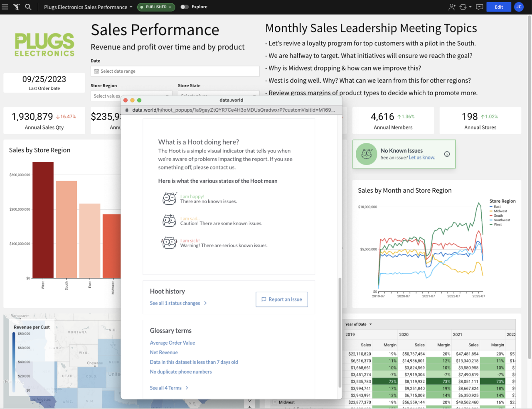Open the less than 7 days old term
532x409 pixels.
[x=194, y=362]
